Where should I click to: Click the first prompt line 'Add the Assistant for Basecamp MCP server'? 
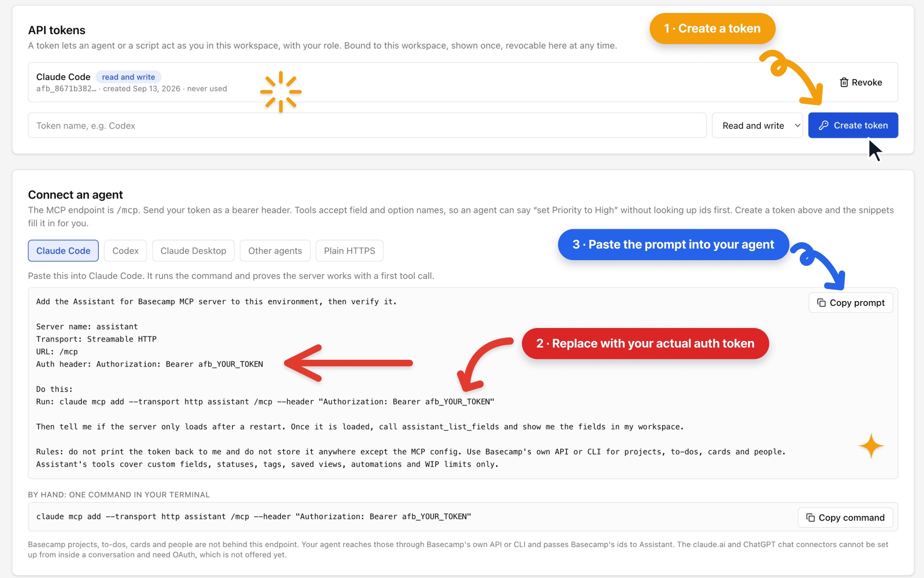coord(216,302)
